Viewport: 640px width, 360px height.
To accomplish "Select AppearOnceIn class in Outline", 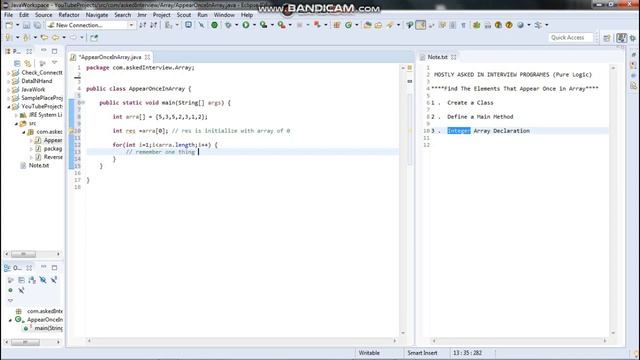I will pyautogui.click(x=45, y=320).
